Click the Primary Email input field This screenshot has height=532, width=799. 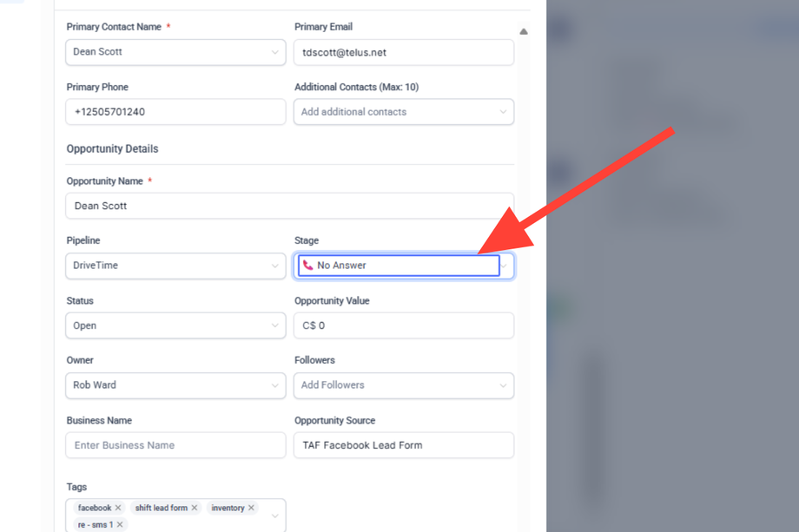(x=404, y=52)
